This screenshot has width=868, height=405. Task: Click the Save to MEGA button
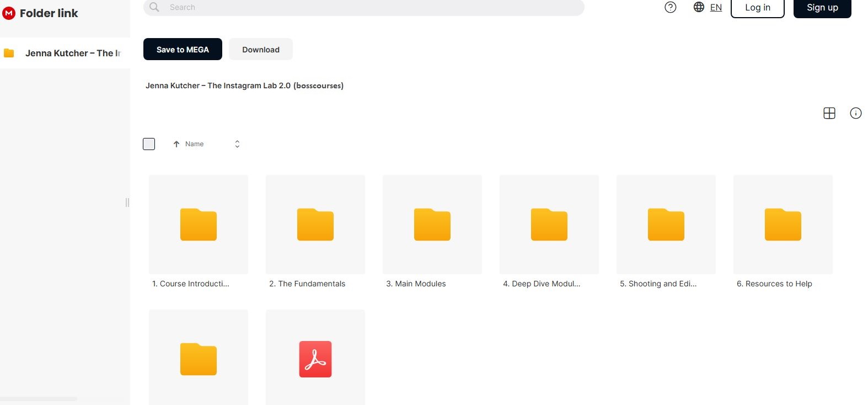click(183, 50)
